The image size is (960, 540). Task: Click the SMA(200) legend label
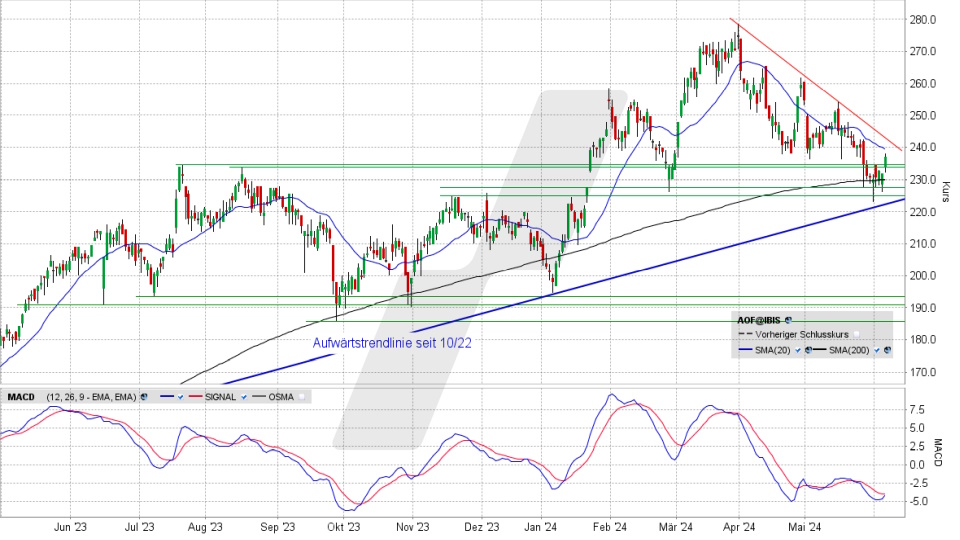pyautogui.click(x=849, y=350)
